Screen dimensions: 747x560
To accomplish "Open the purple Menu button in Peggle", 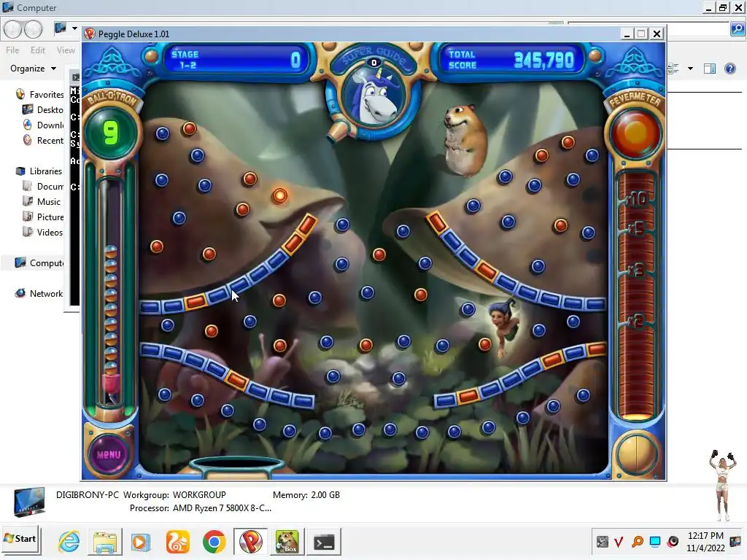I will coord(109,454).
